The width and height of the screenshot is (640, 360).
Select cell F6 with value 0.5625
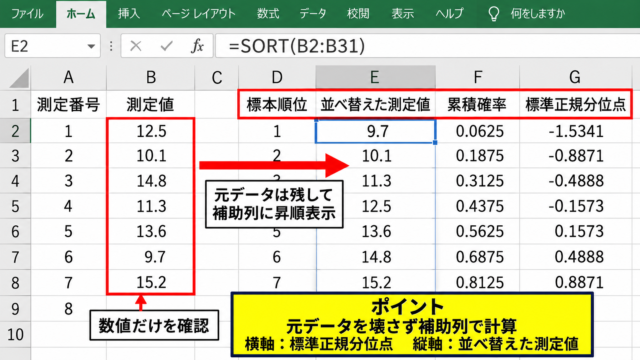[x=478, y=231]
